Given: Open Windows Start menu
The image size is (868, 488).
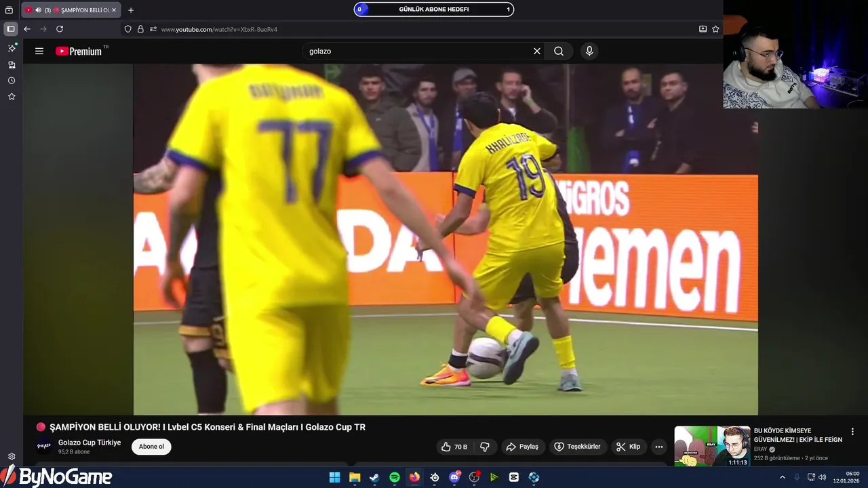Looking at the screenshot, I should coord(334,477).
